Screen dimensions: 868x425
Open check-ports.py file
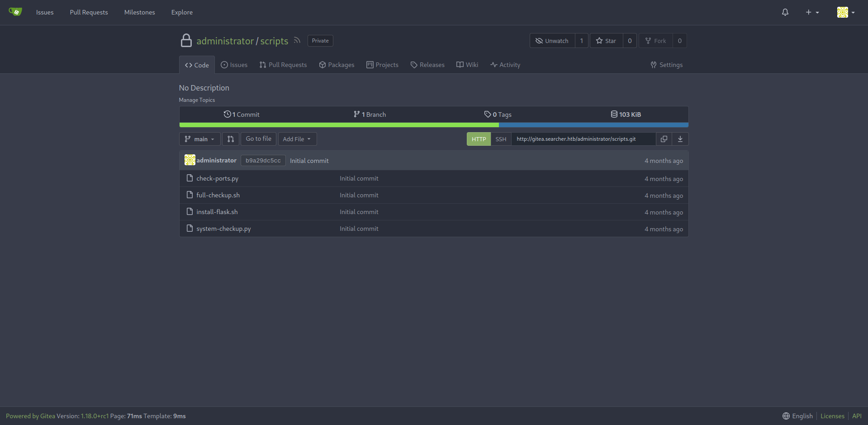click(217, 178)
